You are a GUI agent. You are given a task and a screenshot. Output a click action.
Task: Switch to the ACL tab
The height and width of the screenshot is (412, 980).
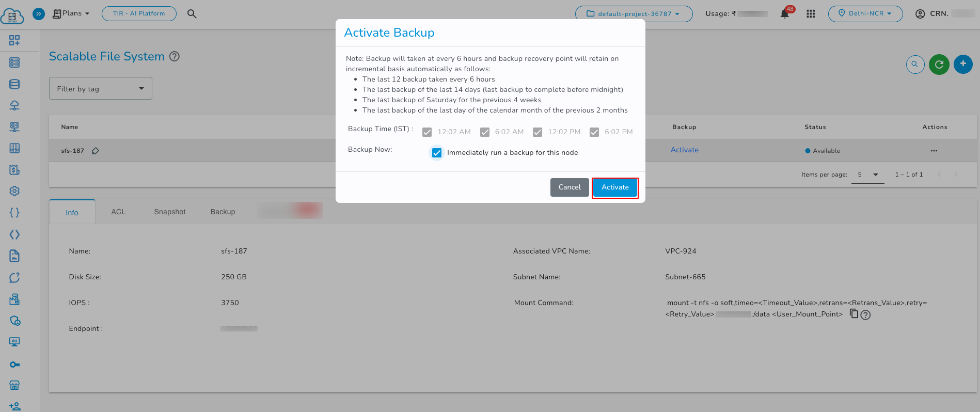tap(118, 212)
